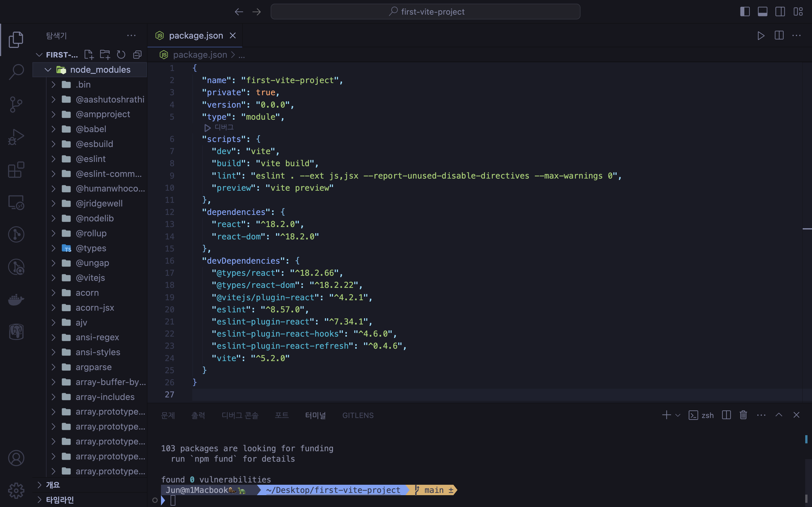
Task: Open the Run and Debug view
Action: (16, 137)
